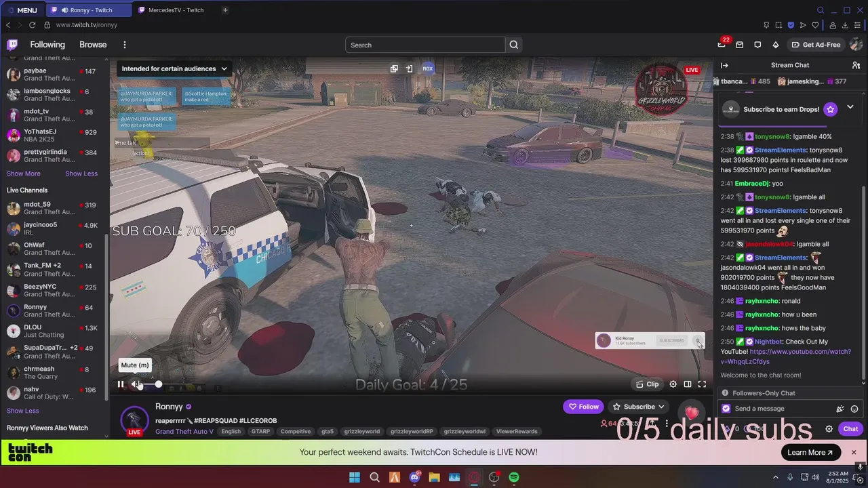Open the emote picker in chat

[854, 409]
